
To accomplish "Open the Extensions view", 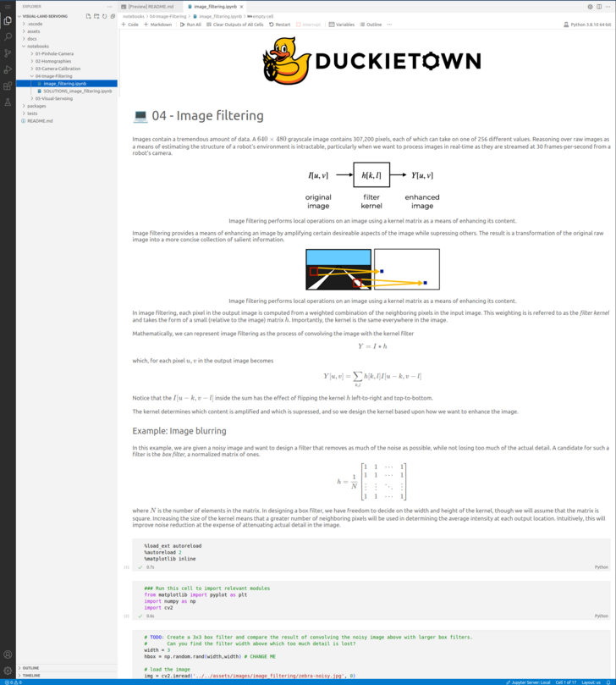I will point(8,86).
